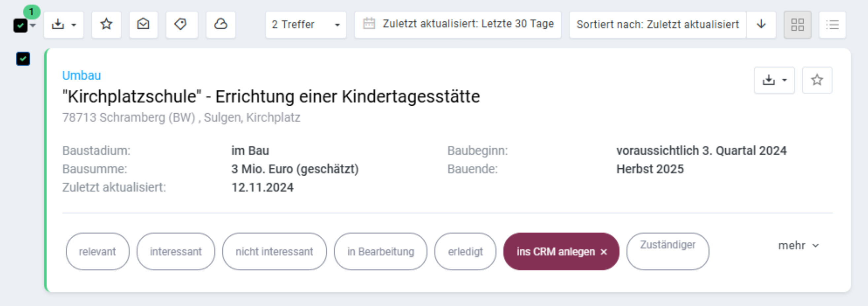Click the toolbar star favorite icon
Screen dimensions: 868x306
[x=107, y=25]
